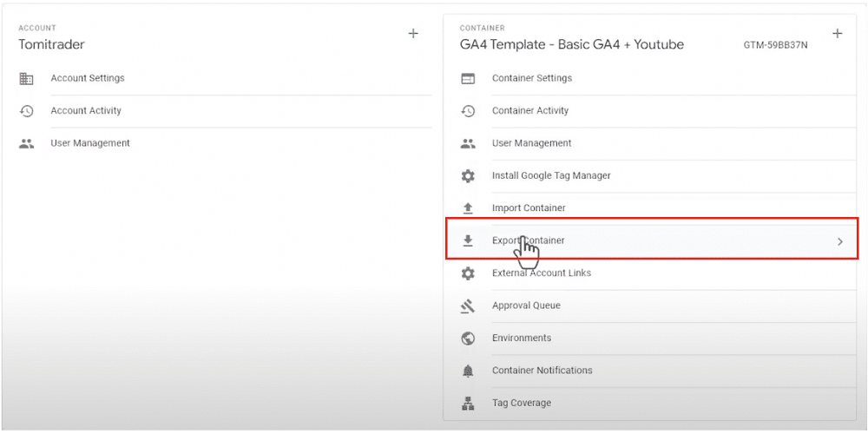Open Account Activity
The height and width of the screenshot is (434, 868).
coord(86,111)
